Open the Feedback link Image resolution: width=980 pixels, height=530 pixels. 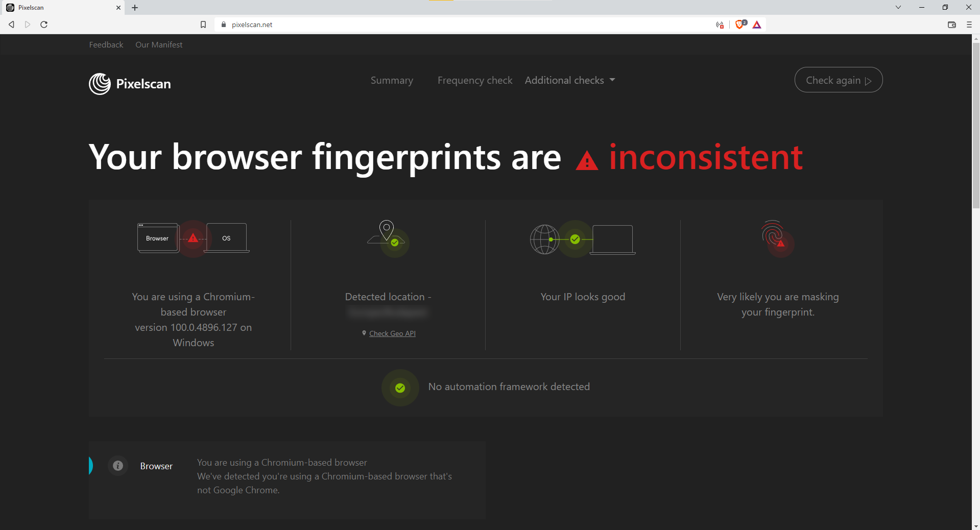click(x=106, y=44)
